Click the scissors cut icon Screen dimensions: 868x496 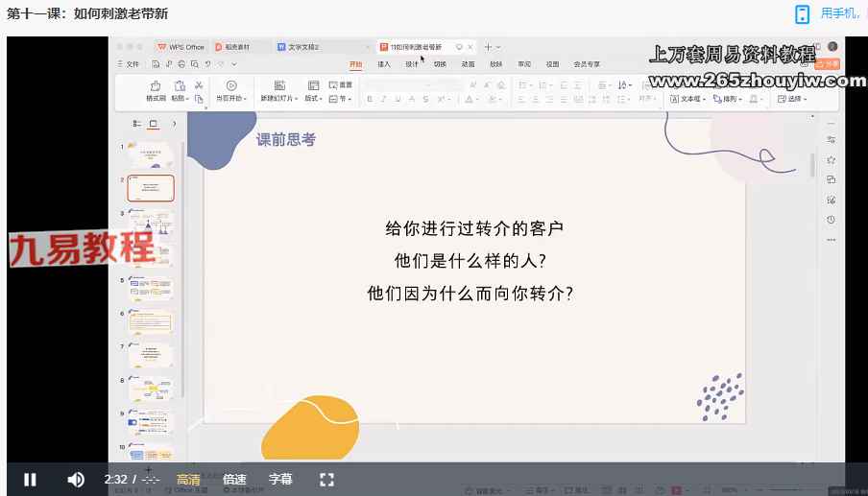(198, 85)
